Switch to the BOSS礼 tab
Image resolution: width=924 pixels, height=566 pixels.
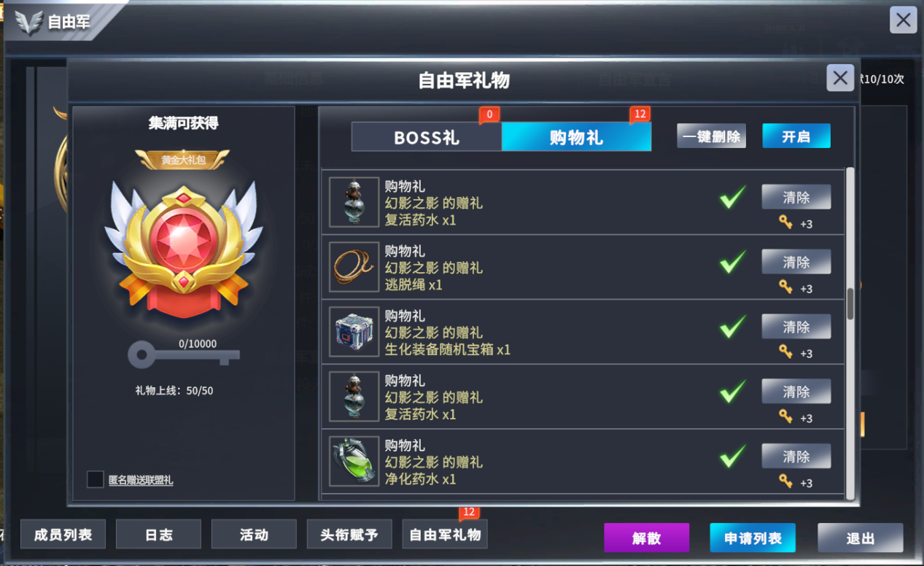(427, 137)
